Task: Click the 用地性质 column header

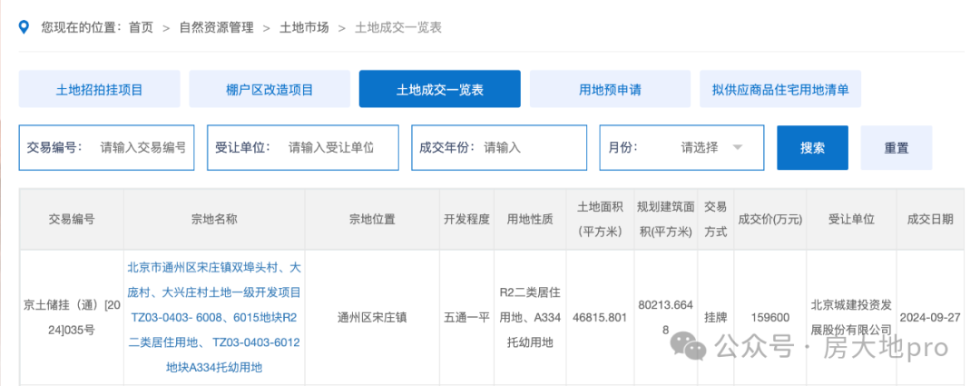Action: (x=530, y=220)
